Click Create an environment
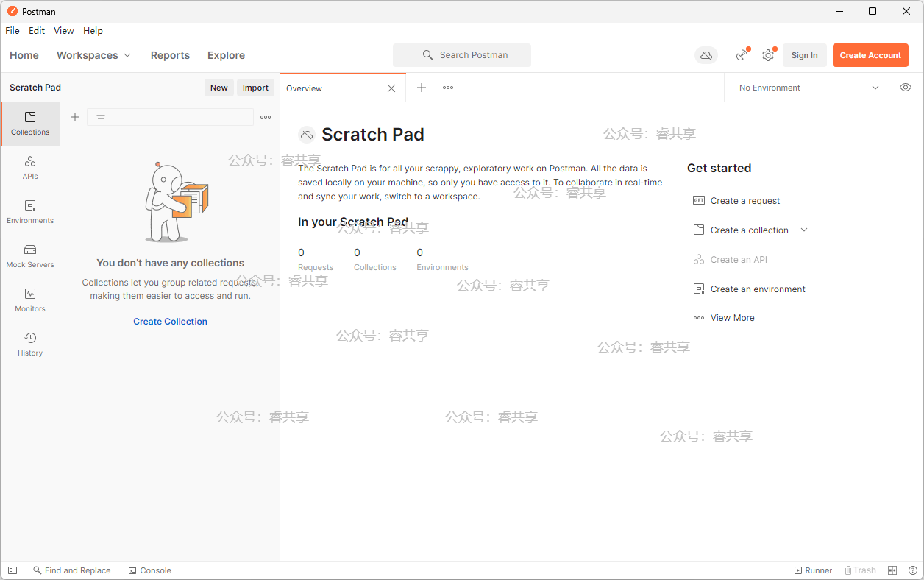Image resolution: width=924 pixels, height=580 pixels. tap(749, 289)
